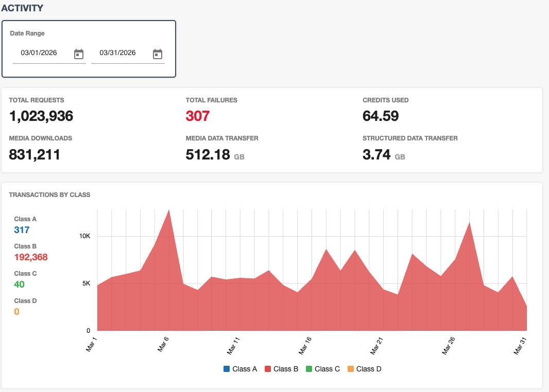This screenshot has height=392, width=549.
Task: Open the start date calendar picker
Action: click(x=78, y=53)
